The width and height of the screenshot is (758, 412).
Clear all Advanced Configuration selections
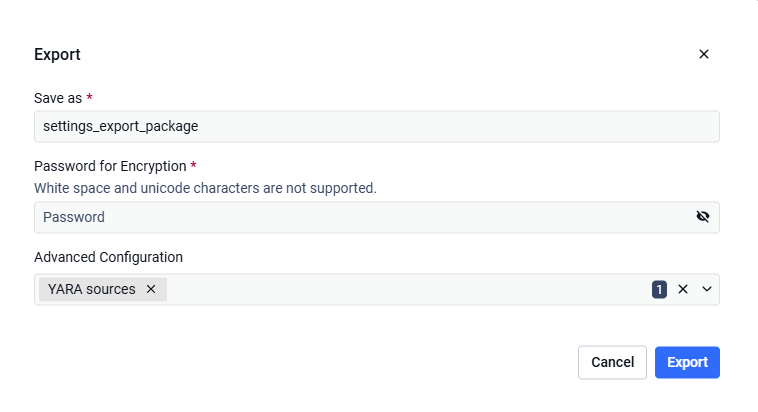683,289
